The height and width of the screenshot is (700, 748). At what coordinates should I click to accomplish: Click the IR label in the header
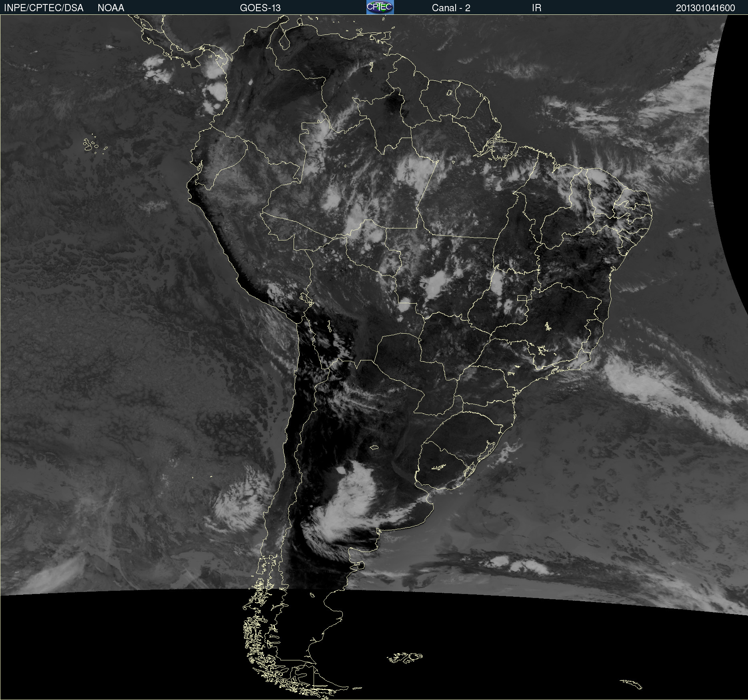(536, 8)
